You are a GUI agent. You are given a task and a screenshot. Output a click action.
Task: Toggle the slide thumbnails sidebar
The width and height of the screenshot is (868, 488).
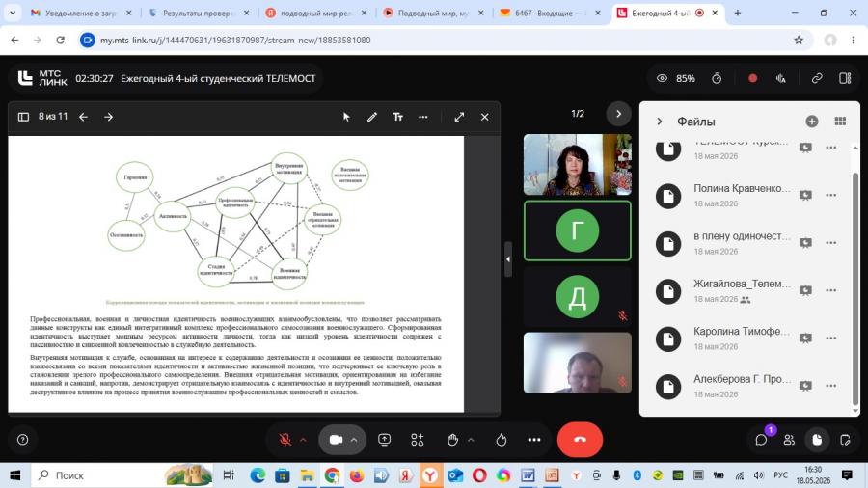click(23, 117)
